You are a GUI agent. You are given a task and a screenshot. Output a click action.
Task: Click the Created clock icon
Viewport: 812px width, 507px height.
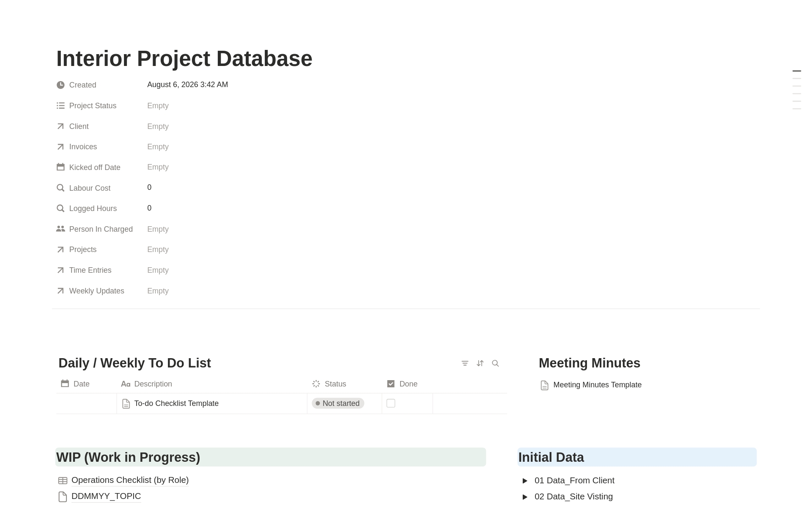click(x=60, y=85)
